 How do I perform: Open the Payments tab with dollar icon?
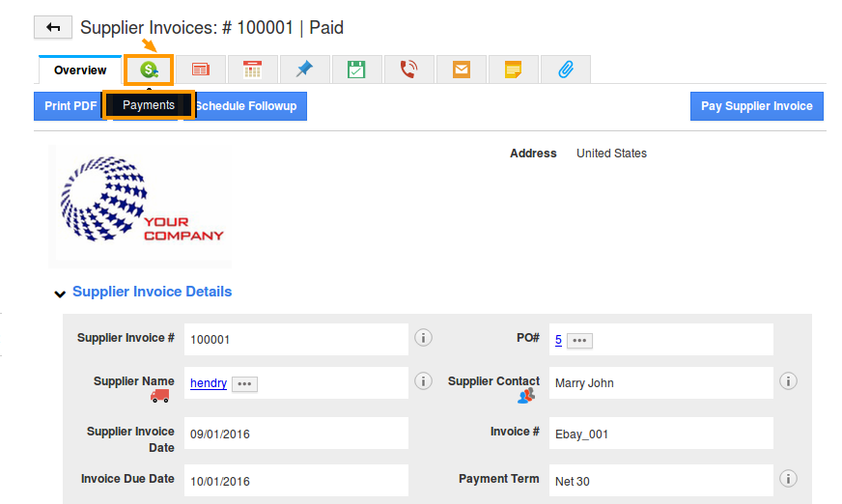(149, 70)
